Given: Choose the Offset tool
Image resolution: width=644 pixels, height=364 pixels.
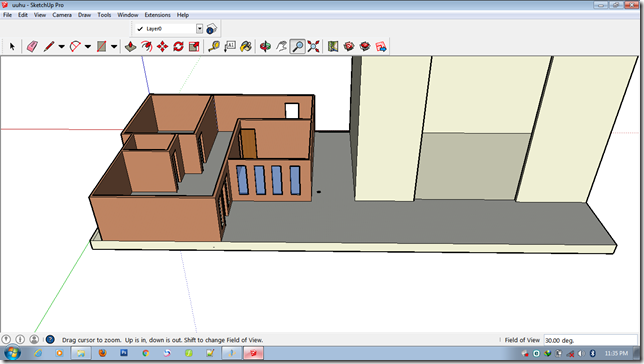Looking at the screenshot, I should pos(147,46).
